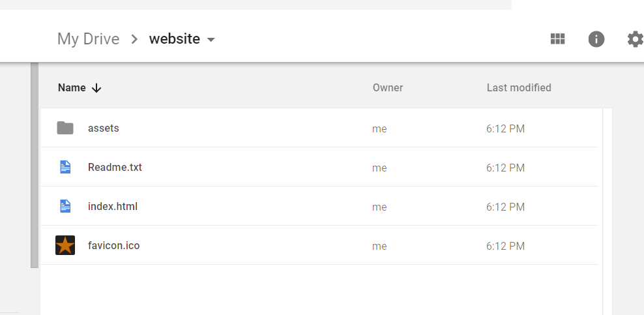Click the breadcrumb chevron separator
644x315 pixels.
pos(134,39)
